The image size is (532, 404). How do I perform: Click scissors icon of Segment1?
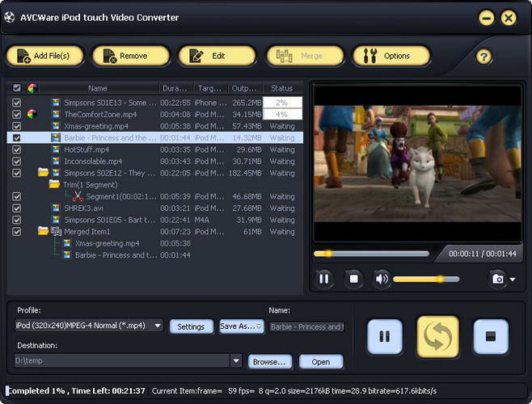pyautogui.click(x=78, y=196)
